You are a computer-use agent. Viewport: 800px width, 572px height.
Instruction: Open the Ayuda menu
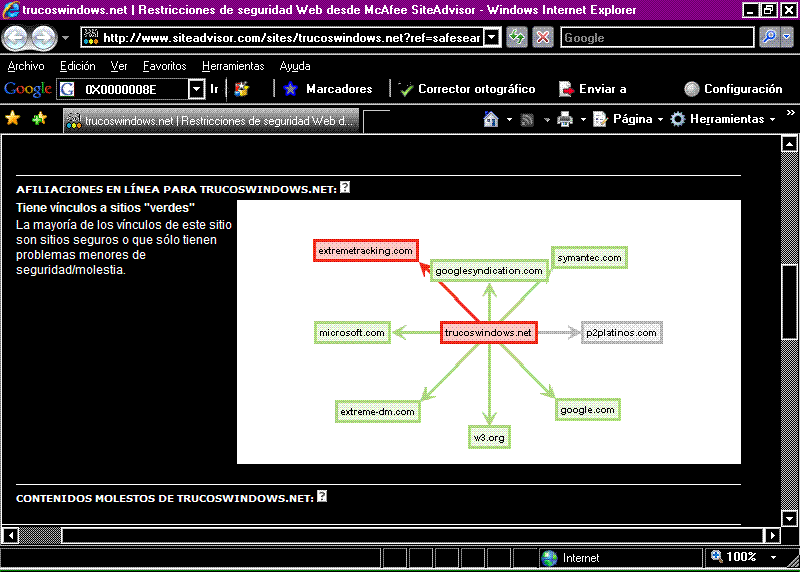point(295,66)
